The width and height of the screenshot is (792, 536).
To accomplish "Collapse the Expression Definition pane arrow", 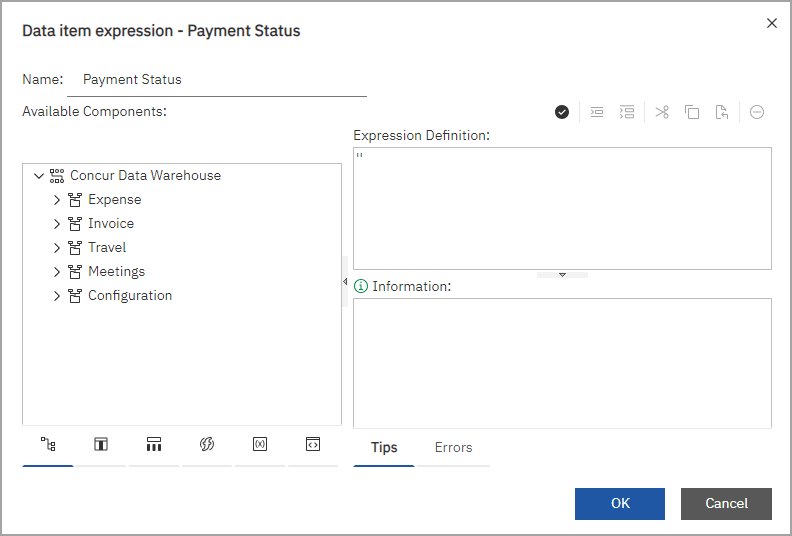I will click(562, 275).
